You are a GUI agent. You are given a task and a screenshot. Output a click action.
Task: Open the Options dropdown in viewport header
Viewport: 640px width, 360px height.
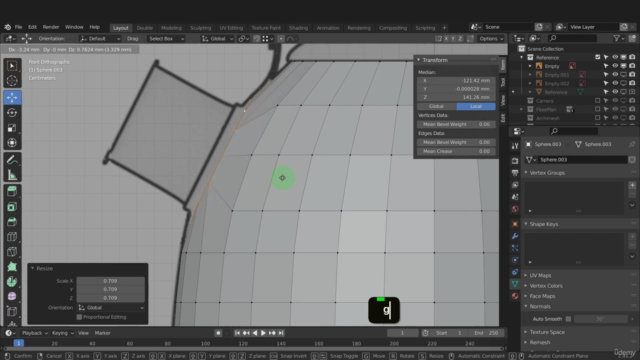click(491, 39)
